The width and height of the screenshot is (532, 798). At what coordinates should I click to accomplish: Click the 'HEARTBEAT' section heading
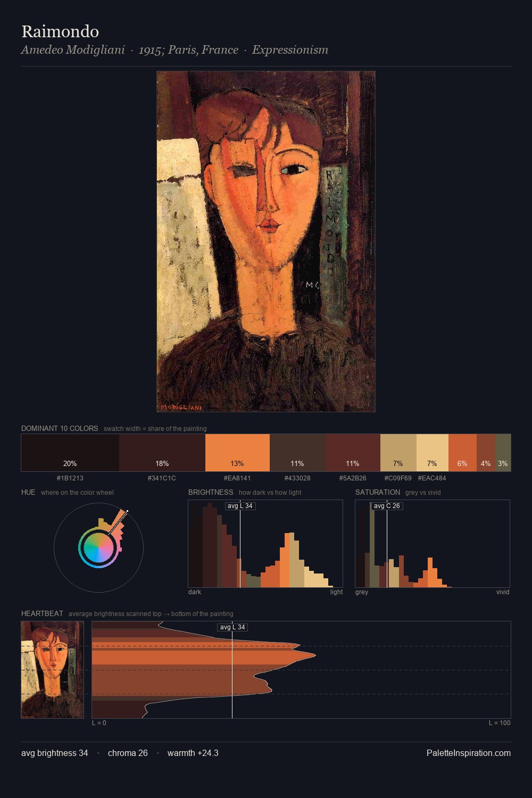pos(42,613)
